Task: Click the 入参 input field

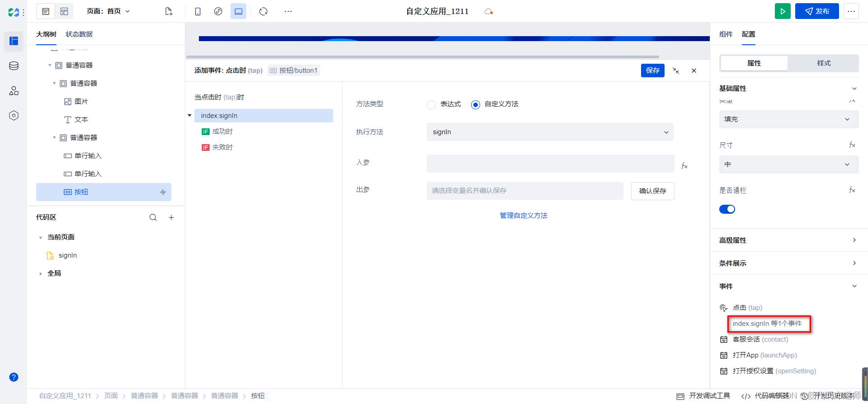Action: 551,164
